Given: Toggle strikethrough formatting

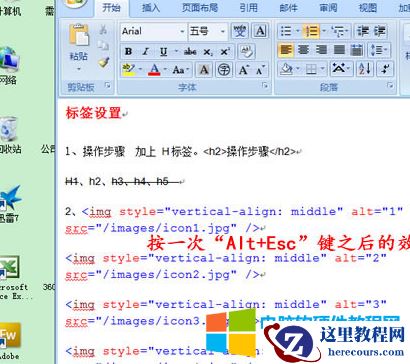Looking at the screenshot, I should tap(190, 51).
